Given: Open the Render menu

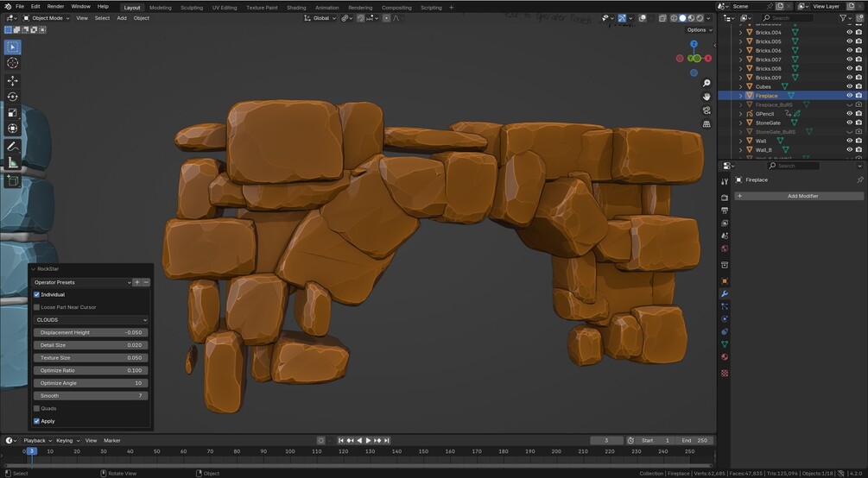Looking at the screenshot, I should pyautogui.click(x=55, y=7).
